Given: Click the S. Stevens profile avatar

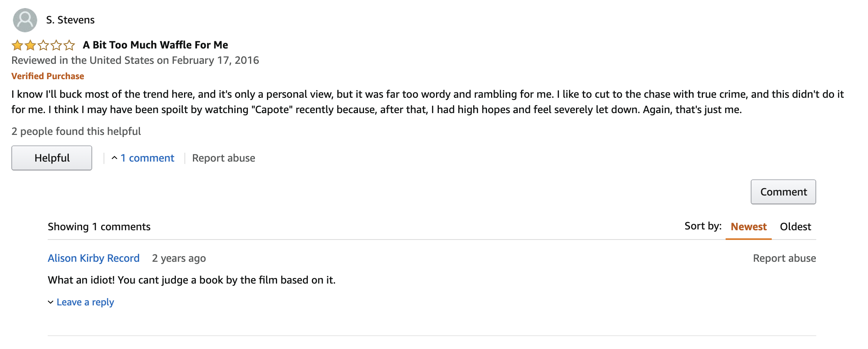Looking at the screenshot, I should (x=25, y=20).
